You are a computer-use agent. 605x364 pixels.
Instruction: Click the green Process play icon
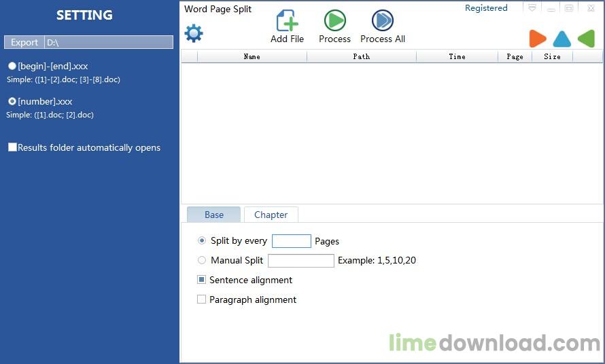click(x=334, y=20)
